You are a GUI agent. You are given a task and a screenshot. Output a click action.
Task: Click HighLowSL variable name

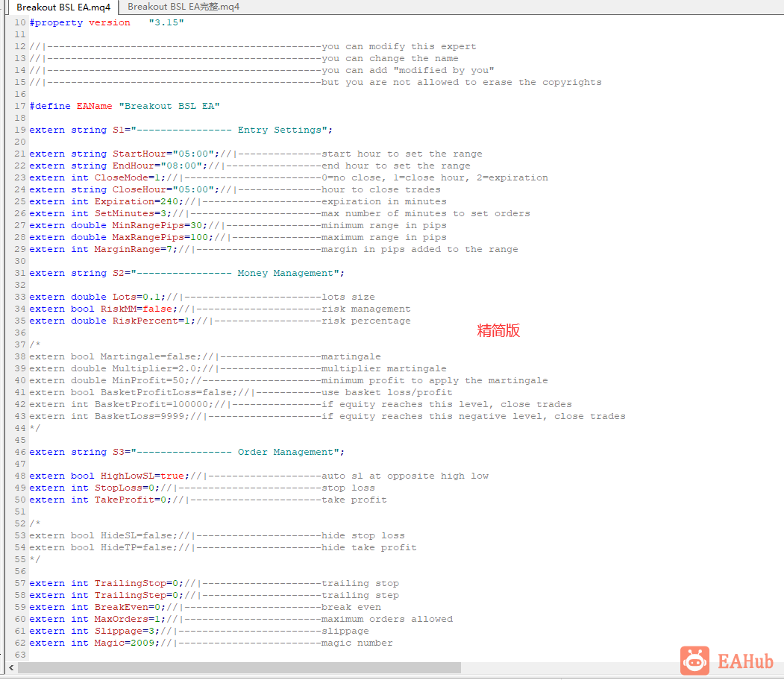pyautogui.click(x=128, y=476)
